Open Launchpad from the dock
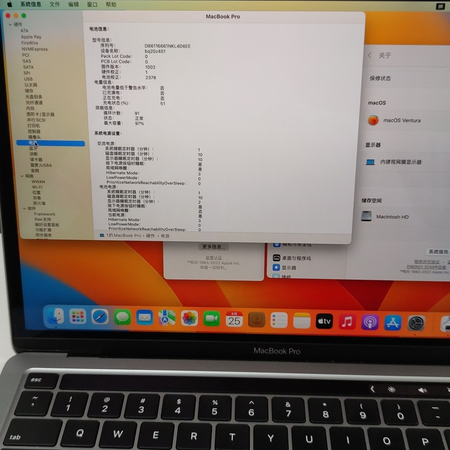 point(78,316)
